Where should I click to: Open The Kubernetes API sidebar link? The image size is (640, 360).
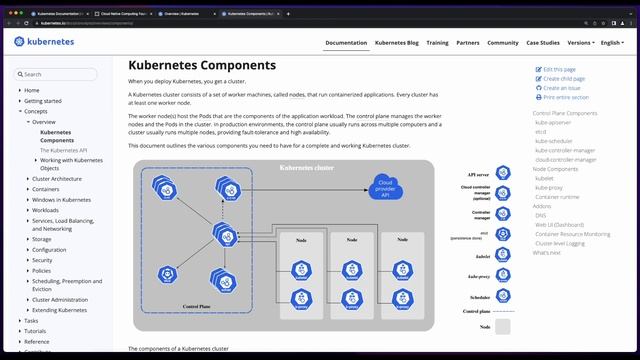(64, 150)
